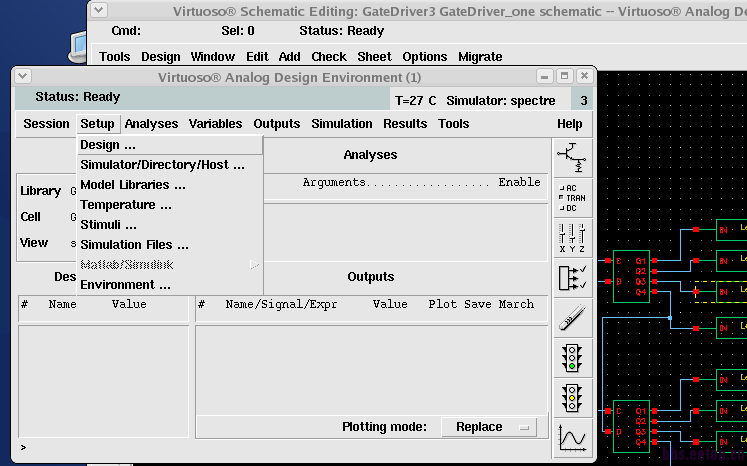This screenshot has height=466, width=747.
Task: Open Tools menu in Schematic Editing window
Action: pyautogui.click(x=115, y=57)
